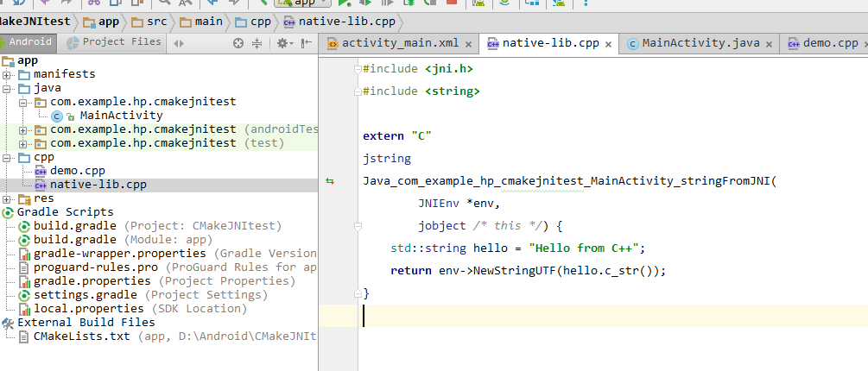Expand the androidTest package

pyautogui.click(x=22, y=130)
